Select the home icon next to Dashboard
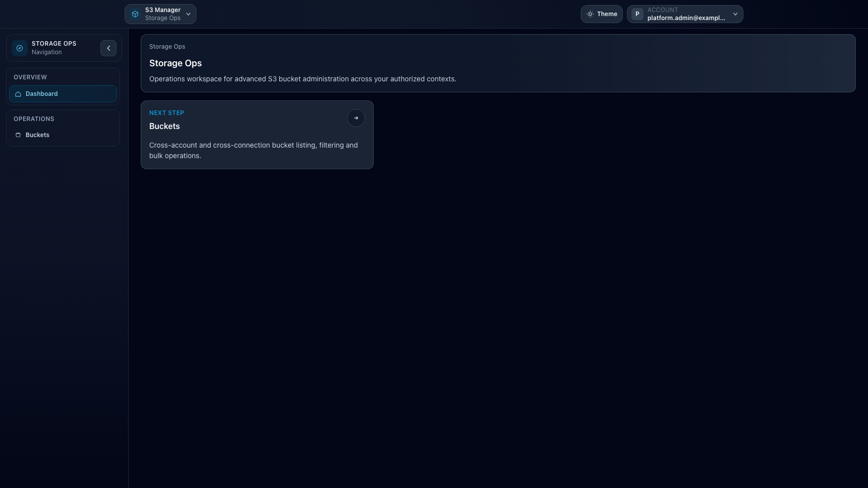The image size is (868, 488). click(x=18, y=94)
